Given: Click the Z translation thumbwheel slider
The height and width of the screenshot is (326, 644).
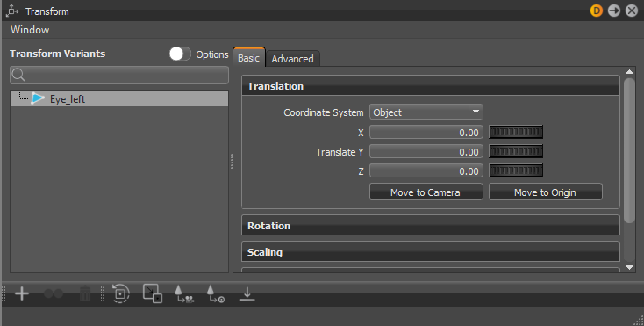Looking at the screenshot, I should pos(516,170).
